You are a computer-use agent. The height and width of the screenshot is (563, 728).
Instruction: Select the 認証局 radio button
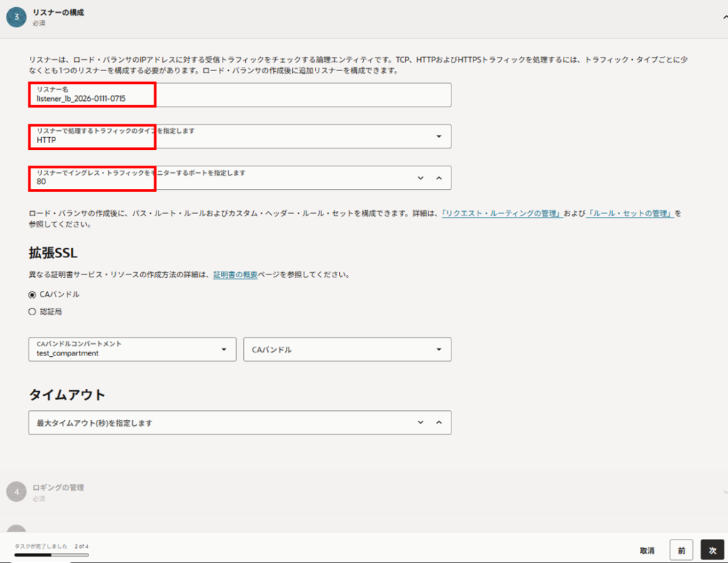(x=32, y=311)
